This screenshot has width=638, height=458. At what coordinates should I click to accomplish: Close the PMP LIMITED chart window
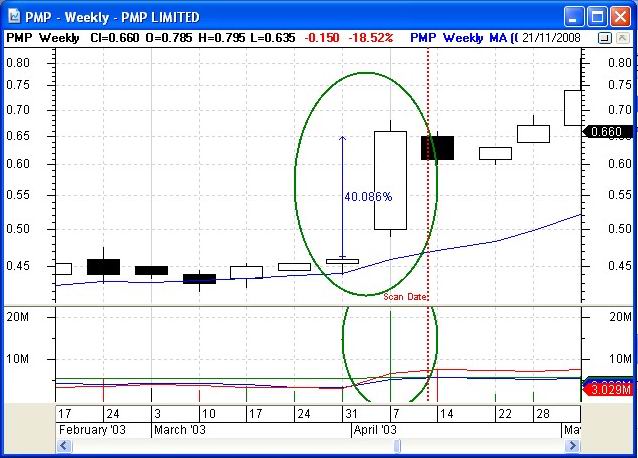[x=621, y=17]
